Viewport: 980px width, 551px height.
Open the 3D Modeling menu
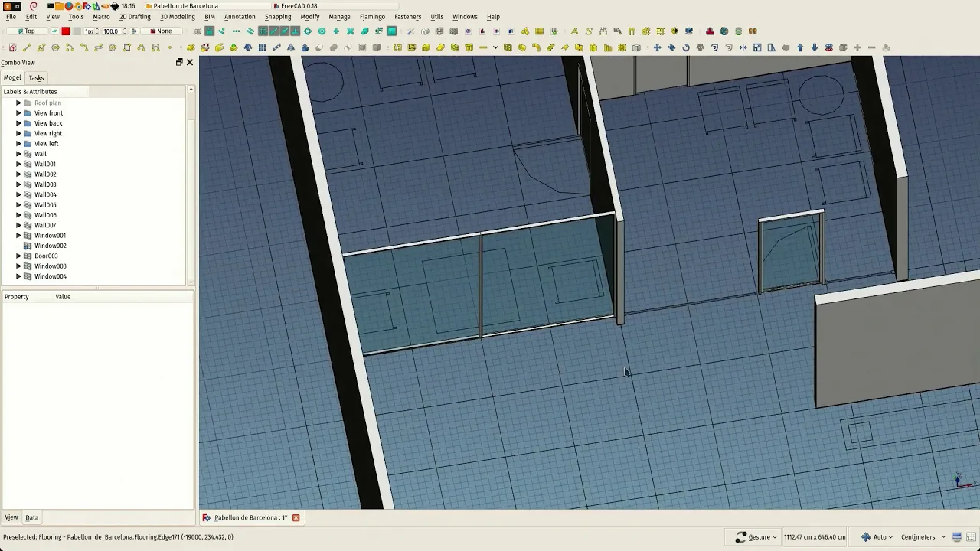178,17
